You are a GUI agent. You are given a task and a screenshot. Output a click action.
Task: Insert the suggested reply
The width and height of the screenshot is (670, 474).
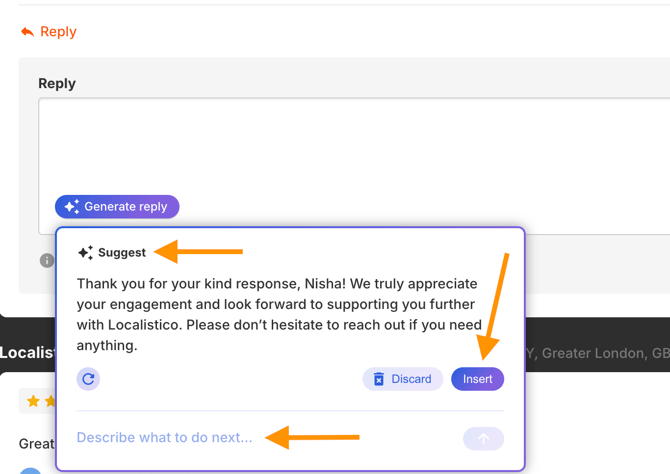477,379
